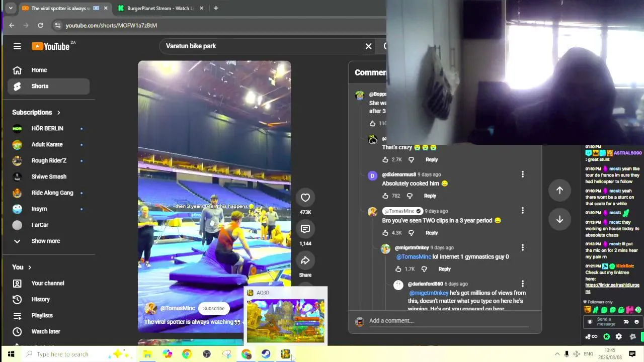The image size is (644, 362).
Task: Clear the search box with the X
Action: [x=368, y=46]
